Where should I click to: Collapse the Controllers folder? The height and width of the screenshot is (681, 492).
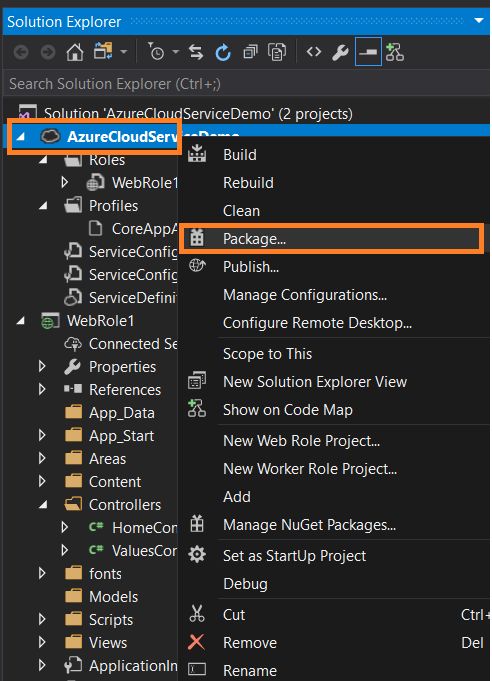pos(43,505)
